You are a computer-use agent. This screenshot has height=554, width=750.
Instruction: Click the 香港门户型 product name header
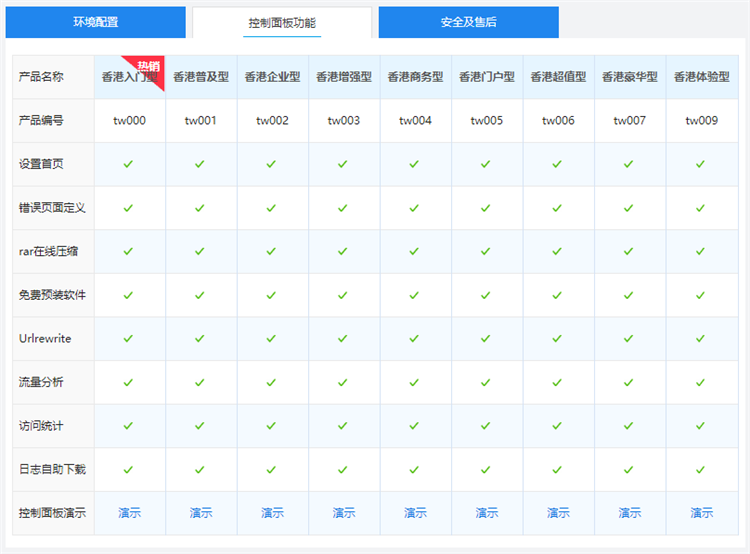pyautogui.click(x=486, y=77)
